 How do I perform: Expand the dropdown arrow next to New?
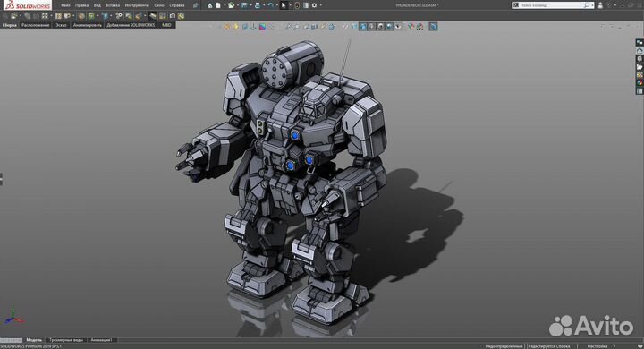pos(225,5)
